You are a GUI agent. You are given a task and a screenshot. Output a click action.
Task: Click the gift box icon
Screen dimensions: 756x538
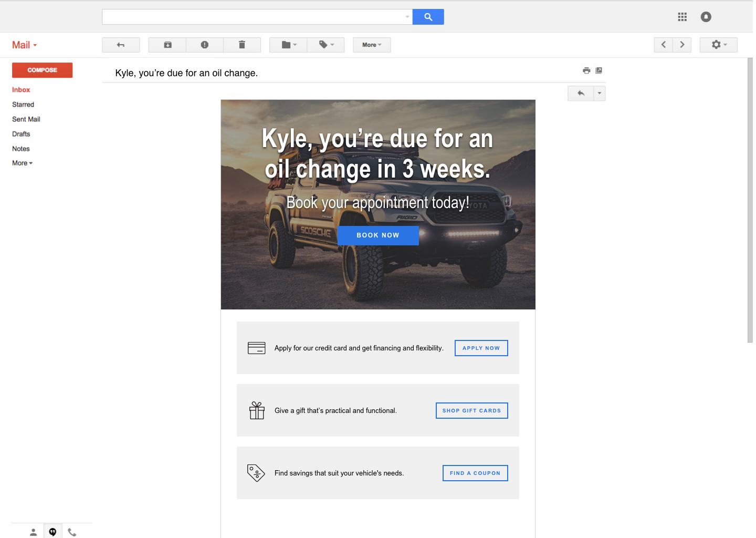click(x=257, y=410)
